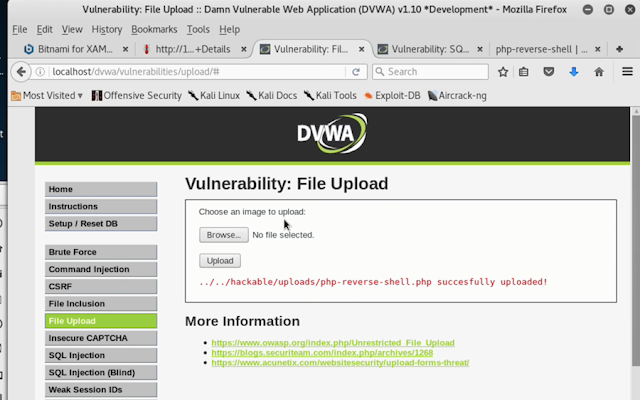640x400 pixels.
Task: Switch to the Vulnerability: SQL tab
Action: [x=430, y=49]
